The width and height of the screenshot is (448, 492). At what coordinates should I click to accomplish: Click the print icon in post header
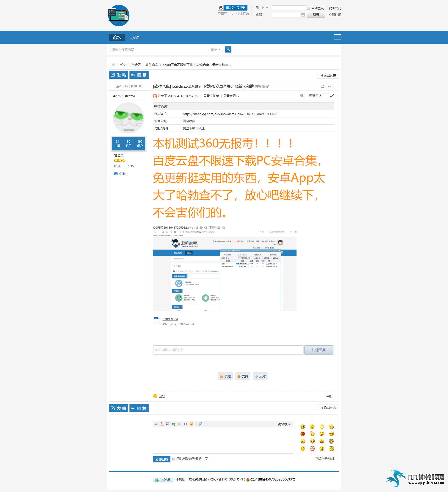pyautogui.click(x=322, y=87)
